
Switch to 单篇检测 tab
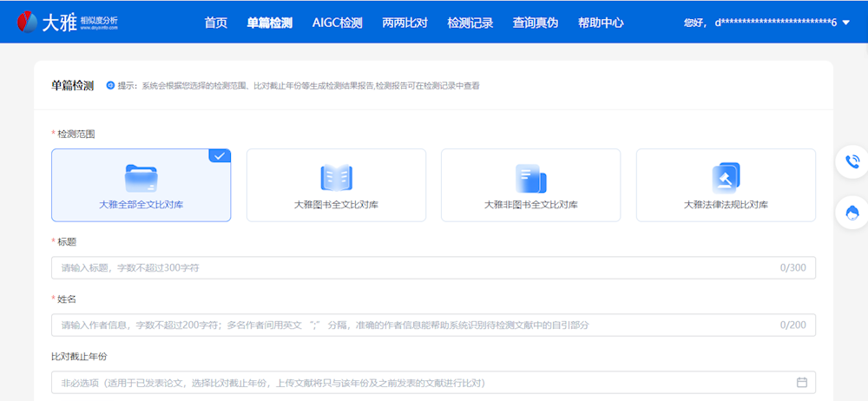point(270,23)
